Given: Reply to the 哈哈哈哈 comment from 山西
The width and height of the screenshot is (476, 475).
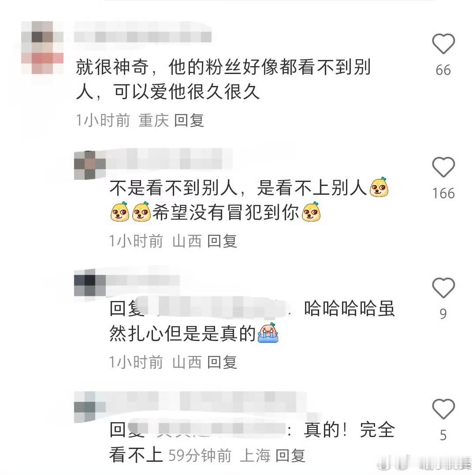Looking at the screenshot, I should (222, 362).
